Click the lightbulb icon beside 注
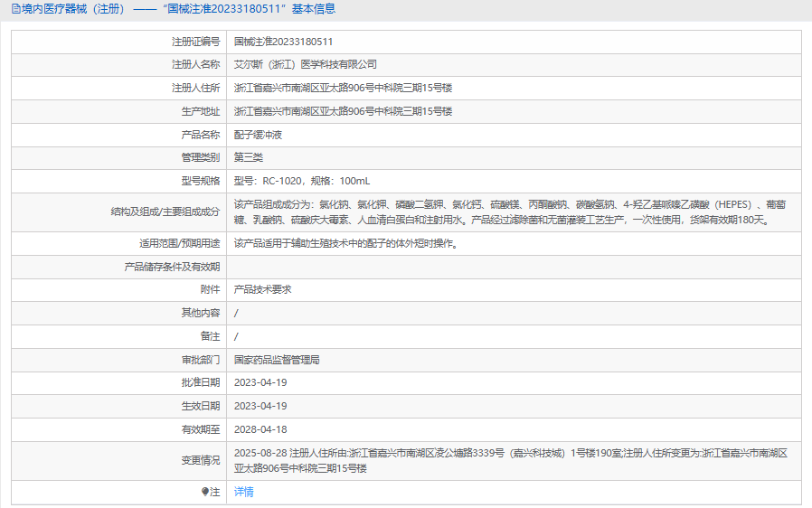812x508 pixels. (205, 492)
